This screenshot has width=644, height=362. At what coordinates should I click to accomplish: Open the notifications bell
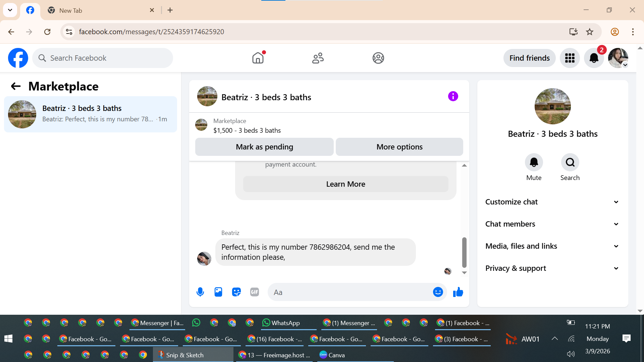[594, 58]
